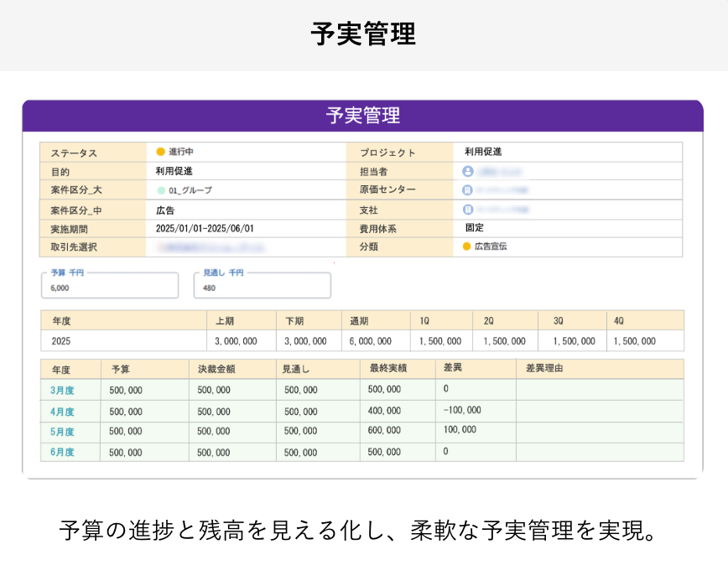Select the orange dot next to 広告宣伝
728x565 pixels.
pyautogui.click(x=467, y=246)
